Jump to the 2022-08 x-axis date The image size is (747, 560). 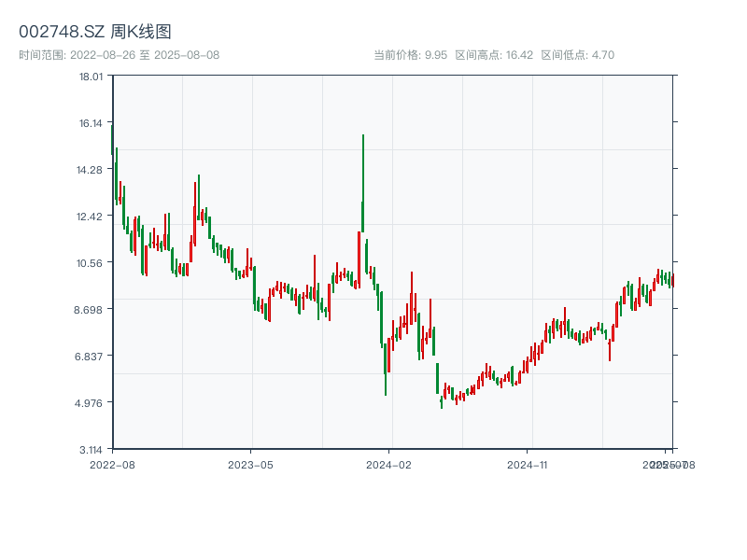pos(112,464)
